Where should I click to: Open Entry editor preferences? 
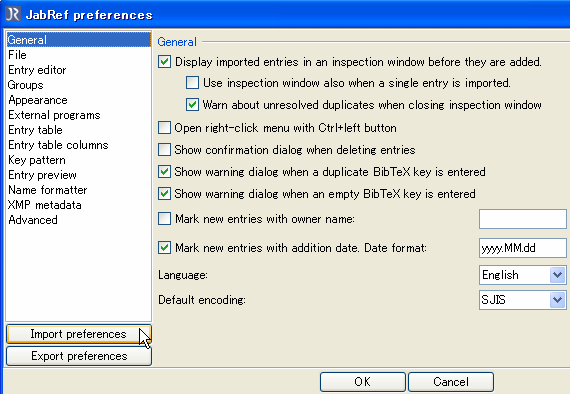coord(79,70)
